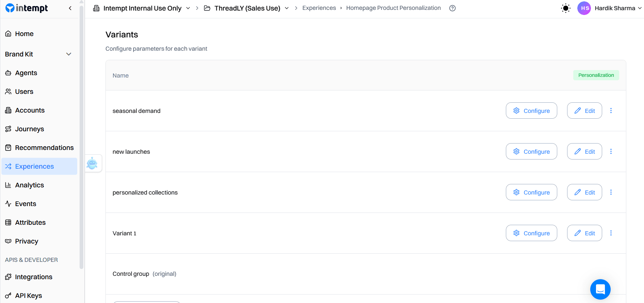The height and width of the screenshot is (303, 644).
Task: Go to Journeys in the sidebar
Action: (30, 129)
